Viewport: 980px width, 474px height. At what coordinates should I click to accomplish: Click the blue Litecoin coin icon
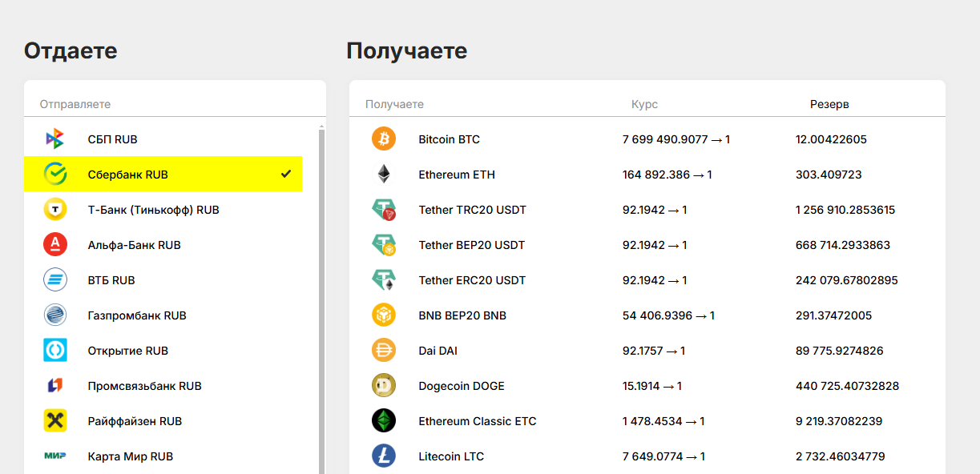click(x=384, y=456)
